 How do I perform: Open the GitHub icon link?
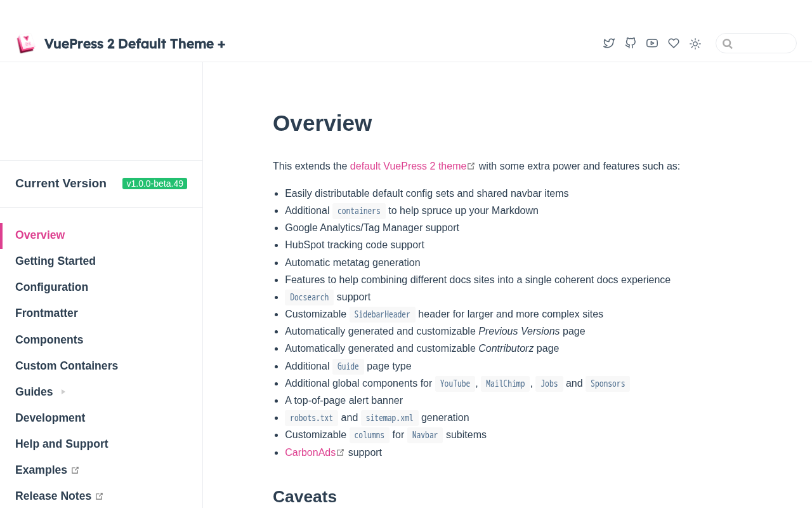pyautogui.click(x=631, y=43)
